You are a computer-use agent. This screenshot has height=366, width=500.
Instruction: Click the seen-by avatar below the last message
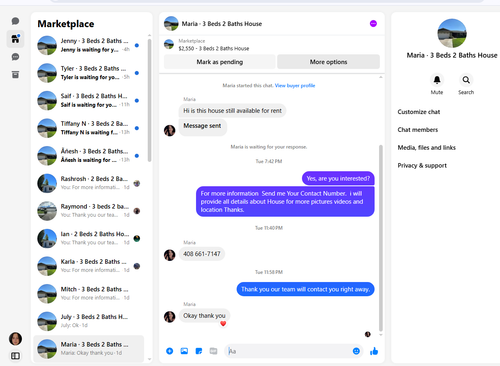(368, 334)
